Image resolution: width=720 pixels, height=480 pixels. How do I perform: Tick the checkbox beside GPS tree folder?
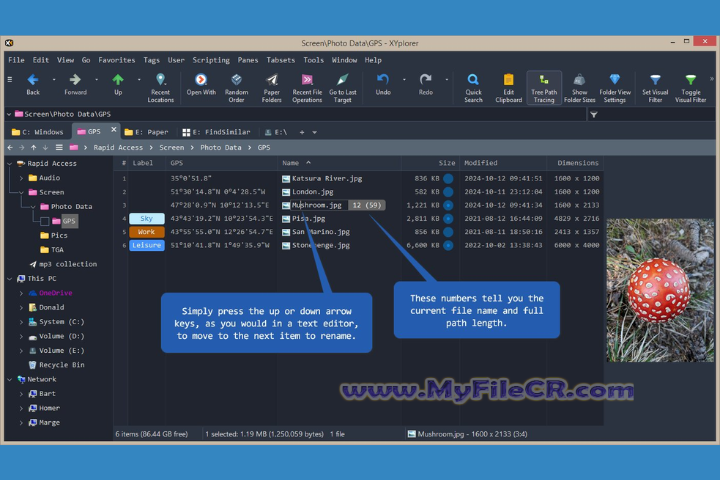(x=45, y=221)
